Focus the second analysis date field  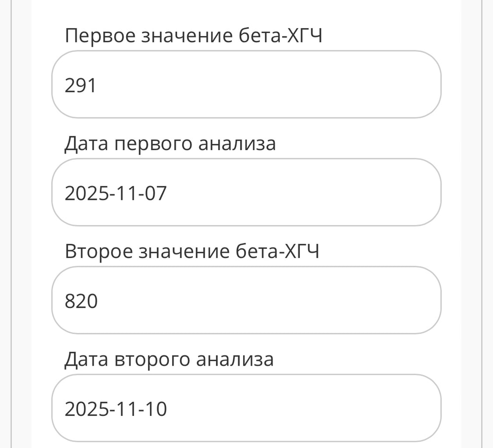click(246, 408)
